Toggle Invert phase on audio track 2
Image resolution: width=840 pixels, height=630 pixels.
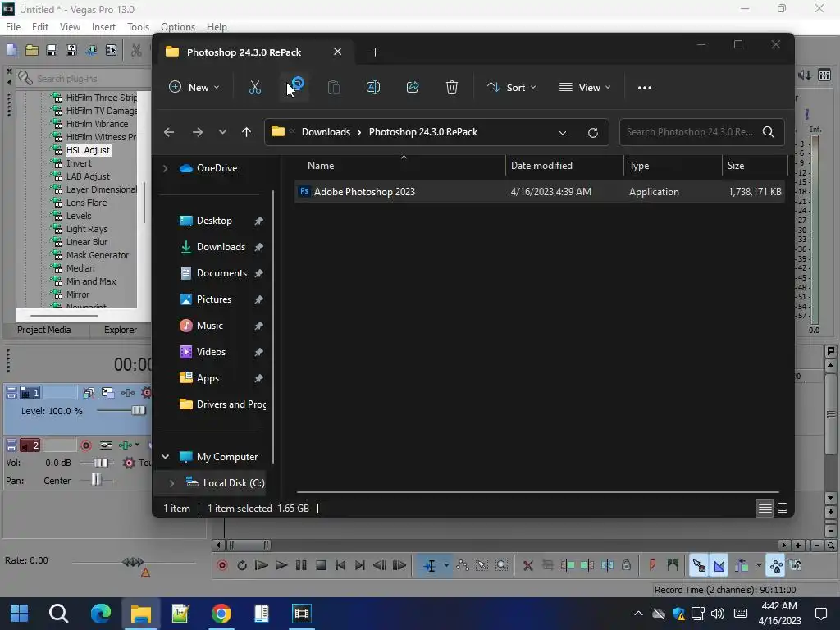click(106, 445)
